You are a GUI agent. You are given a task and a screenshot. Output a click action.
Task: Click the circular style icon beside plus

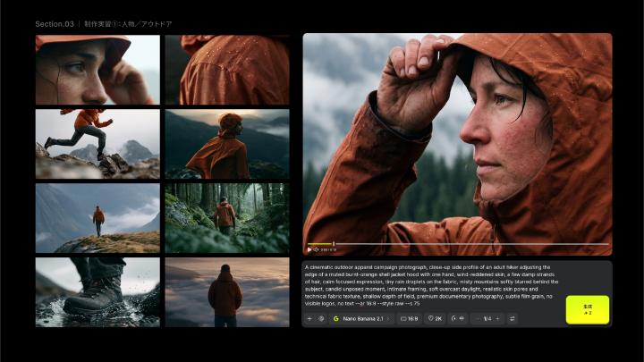point(321,318)
